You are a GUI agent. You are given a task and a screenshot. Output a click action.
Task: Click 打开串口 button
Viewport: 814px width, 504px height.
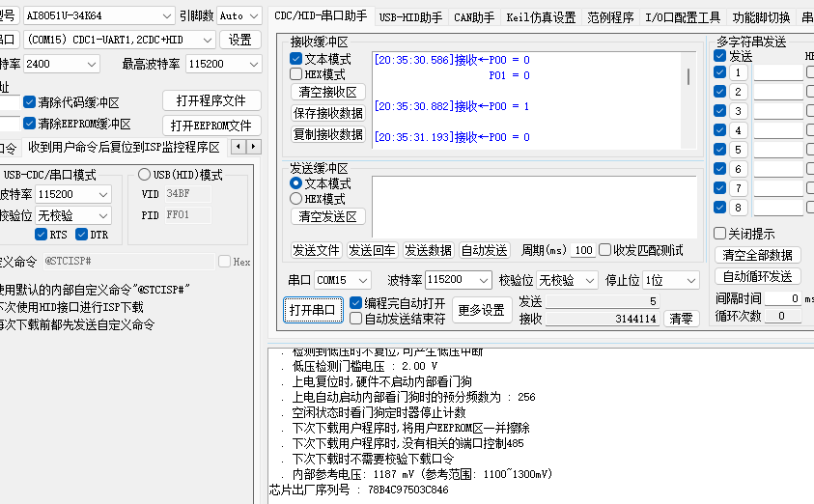coord(313,310)
